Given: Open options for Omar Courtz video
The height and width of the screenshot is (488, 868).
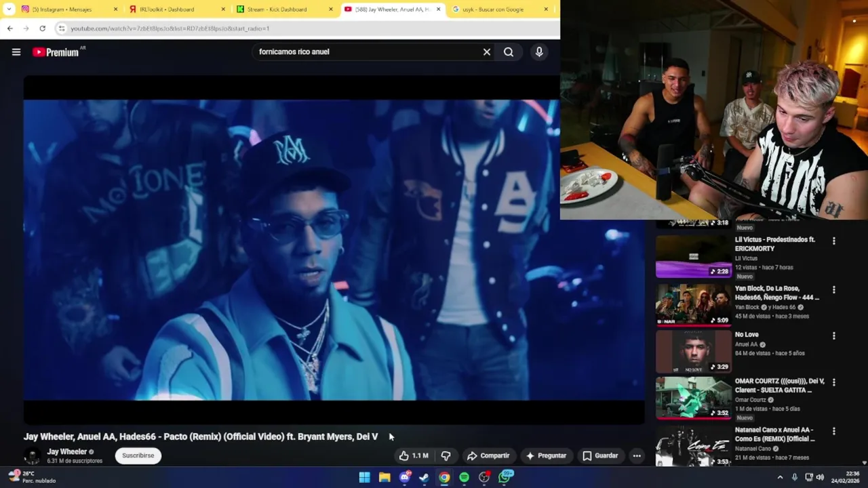Looking at the screenshot, I should 833,382.
